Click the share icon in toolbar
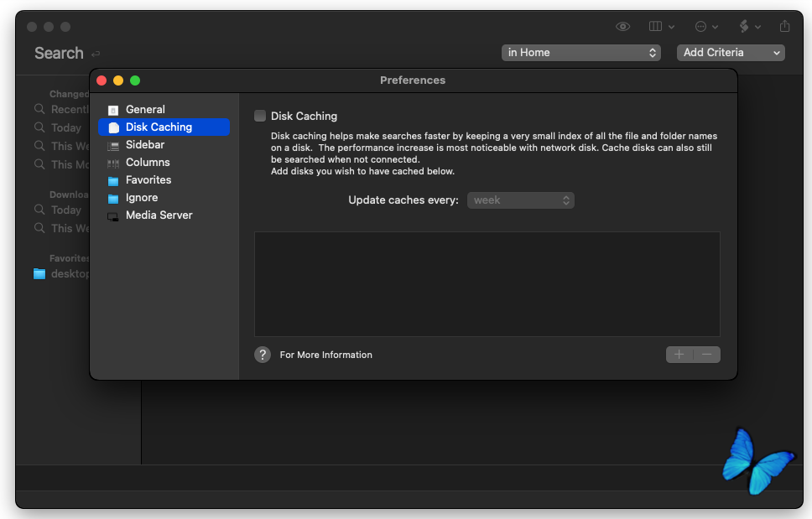The width and height of the screenshot is (812, 519). click(785, 27)
